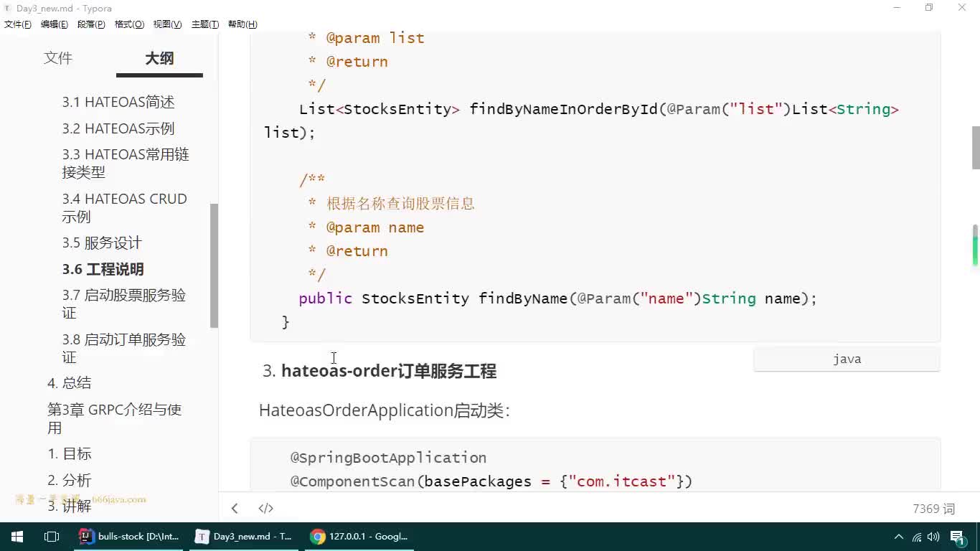Screen dimensions: 980x551
Task: Go to outline item 3.3 HATEOAS常用链接类型
Action: (x=126, y=164)
